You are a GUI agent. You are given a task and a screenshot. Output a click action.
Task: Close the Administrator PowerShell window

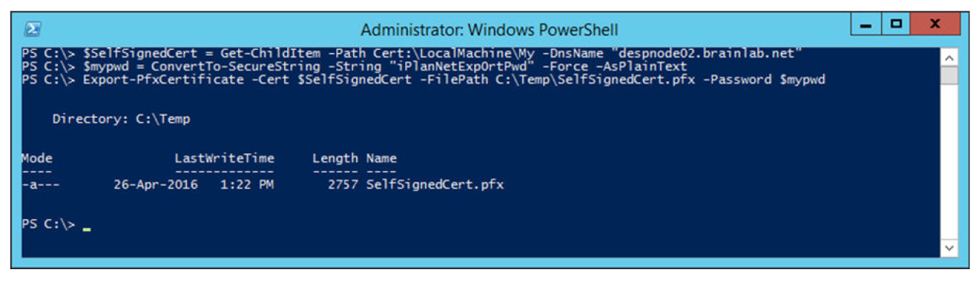(934, 25)
